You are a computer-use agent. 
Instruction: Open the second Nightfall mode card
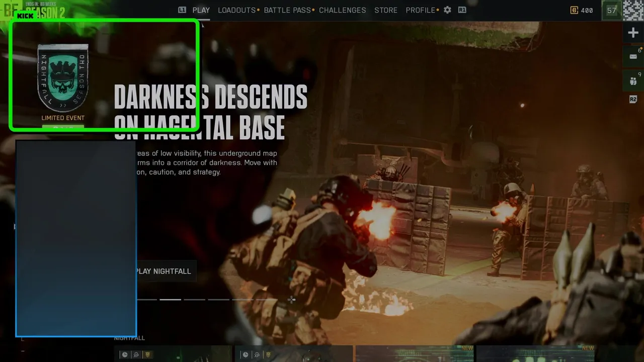[294, 353]
